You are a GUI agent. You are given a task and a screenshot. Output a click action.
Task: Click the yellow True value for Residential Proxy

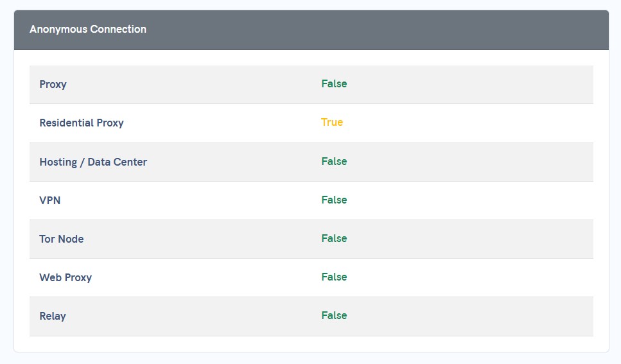pos(332,122)
